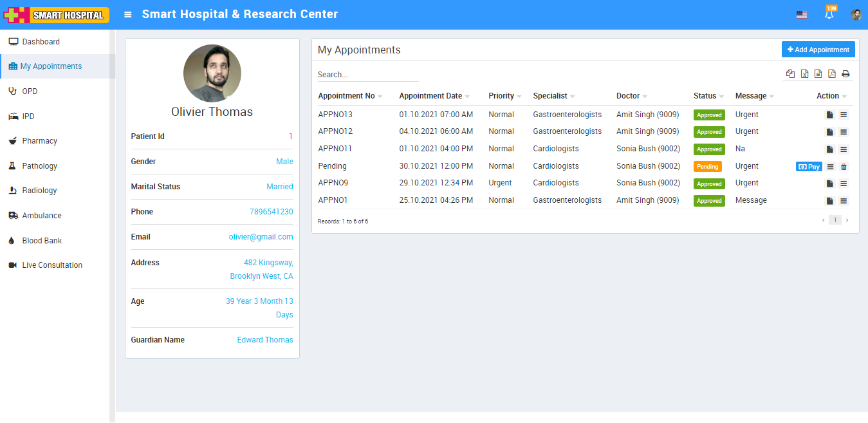This screenshot has height=423, width=868.
Task: Open the Blood Bank section
Action: (42, 241)
